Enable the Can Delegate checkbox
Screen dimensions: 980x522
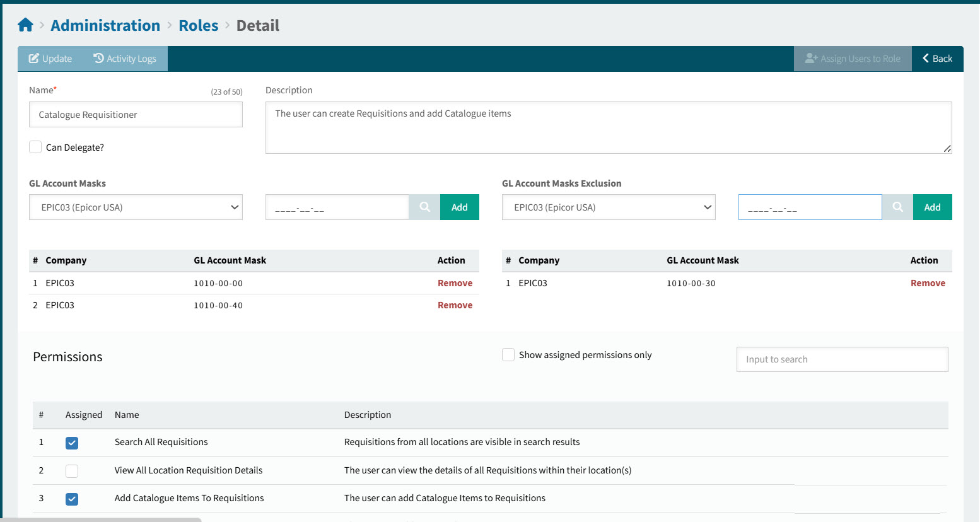36,147
